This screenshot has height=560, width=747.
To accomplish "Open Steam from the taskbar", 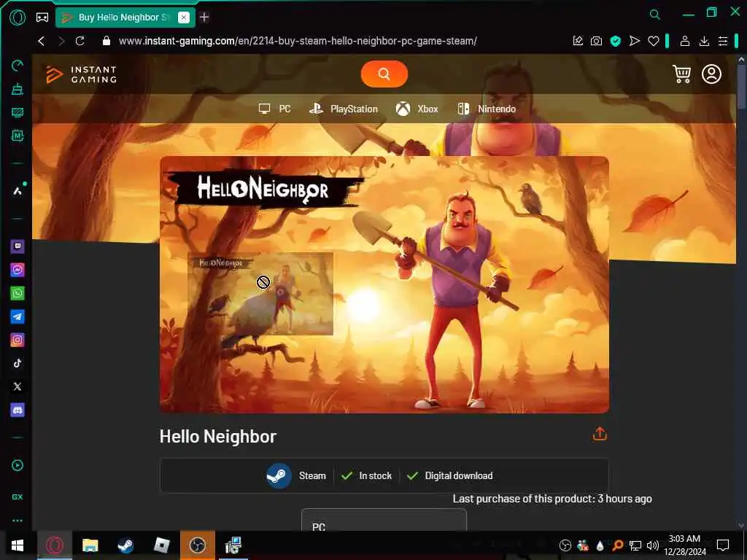I will (125, 545).
